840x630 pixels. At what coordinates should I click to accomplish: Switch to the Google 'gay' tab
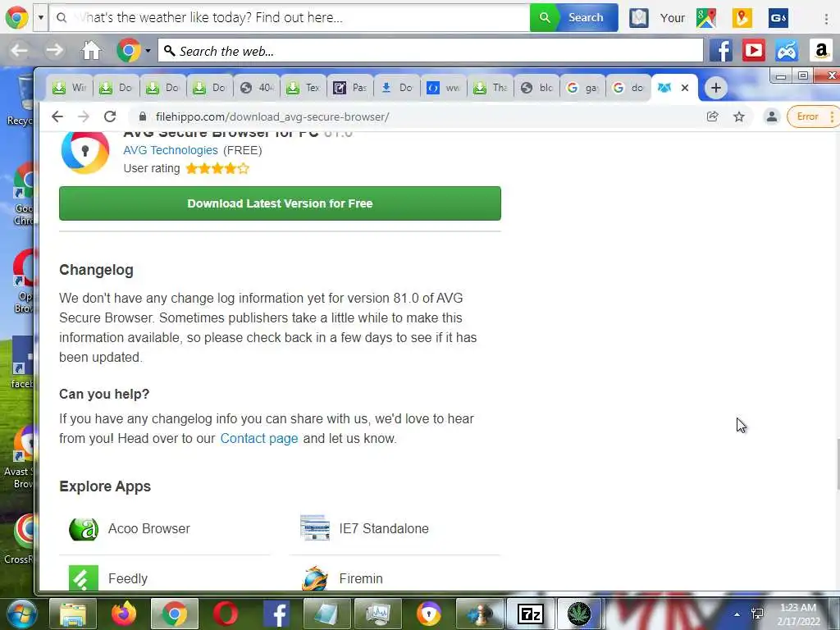[x=583, y=87]
